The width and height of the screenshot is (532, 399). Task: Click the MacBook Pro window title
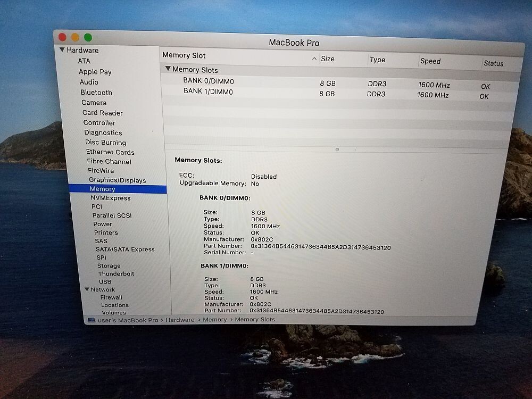click(x=294, y=43)
